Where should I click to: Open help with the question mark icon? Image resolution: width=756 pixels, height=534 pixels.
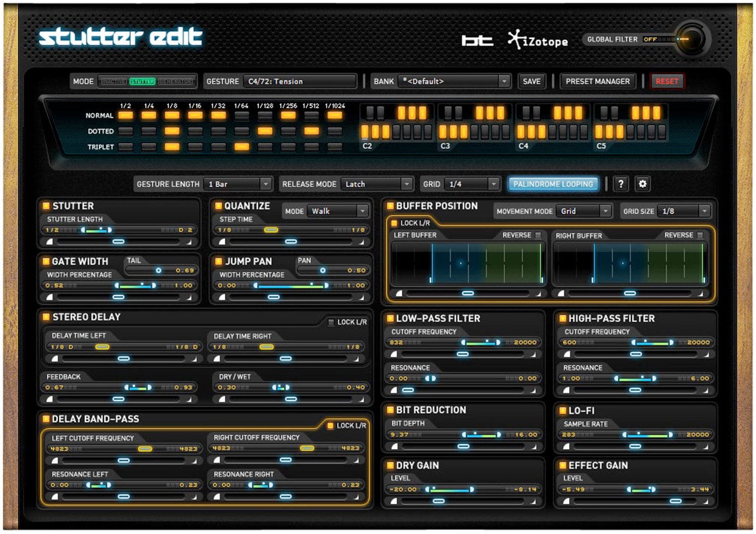tap(621, 184)
